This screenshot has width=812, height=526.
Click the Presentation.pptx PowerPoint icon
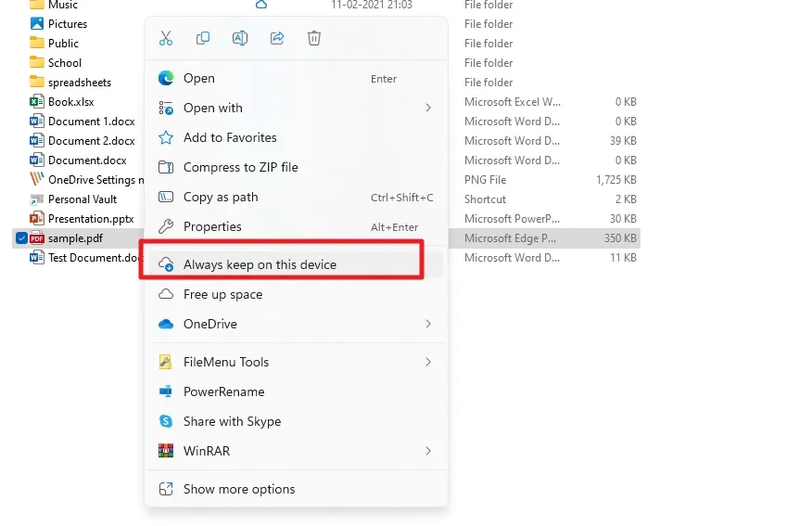tap(37, 219)
